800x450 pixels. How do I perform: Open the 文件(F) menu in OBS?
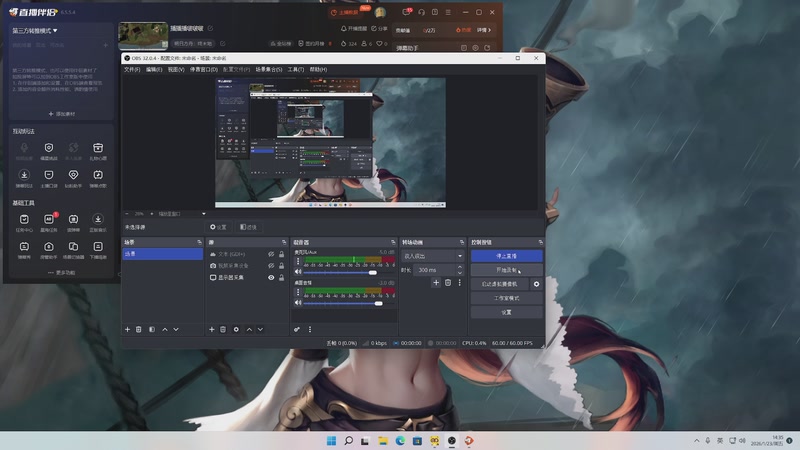pyautogui.click(x=132, y=69)
